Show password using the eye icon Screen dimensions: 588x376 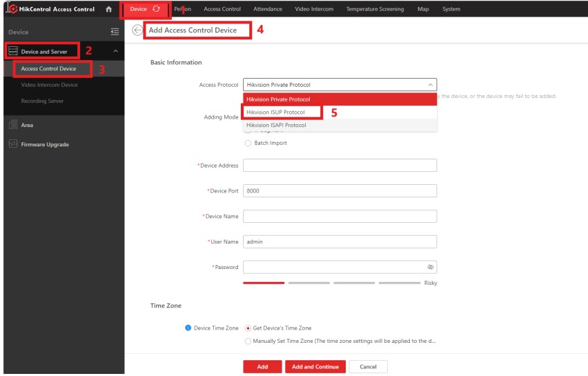pyautogui.click(x=430, y=267)
